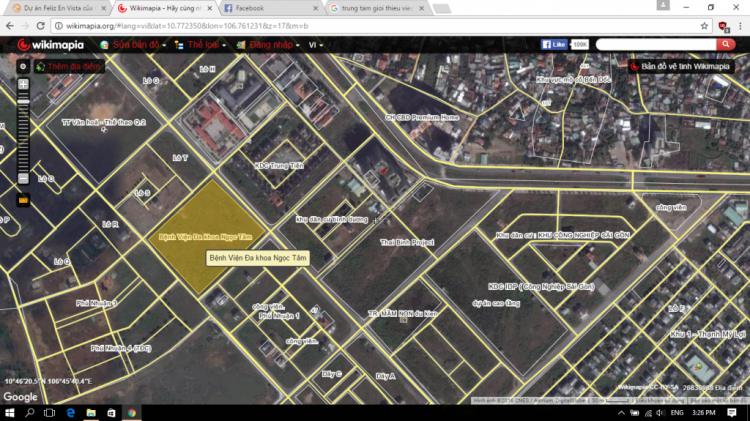Click the Dãy A map label
Viewport: 750px width, 421px height.
tap(385, 377)
